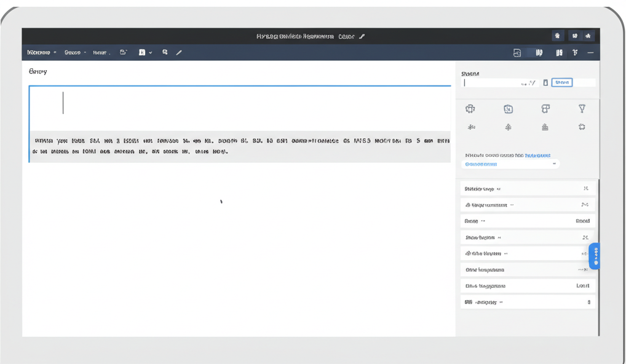The height and width of the screenshot is (364, 626).
Task: Click the circular gear-like icon ending the second grid row
Action: coord(582,127)
